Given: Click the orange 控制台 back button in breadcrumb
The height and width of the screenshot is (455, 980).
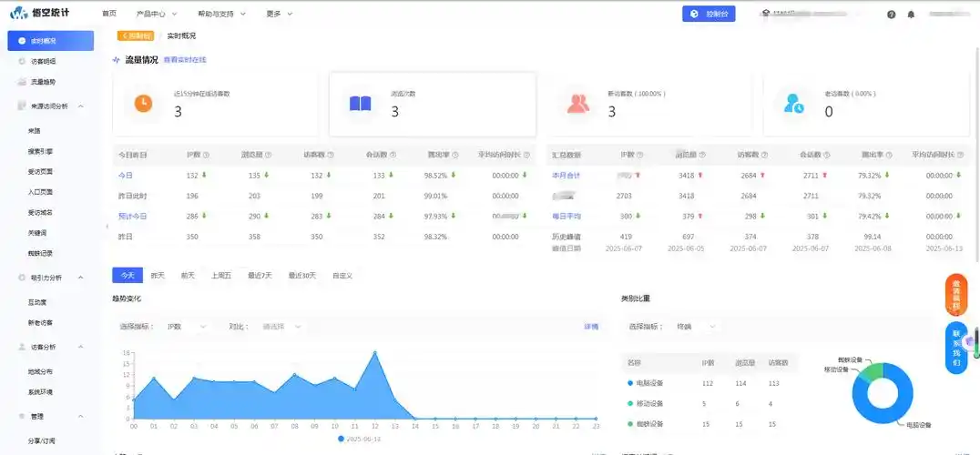Looking at the screenshot, I should tap(136, 35).
